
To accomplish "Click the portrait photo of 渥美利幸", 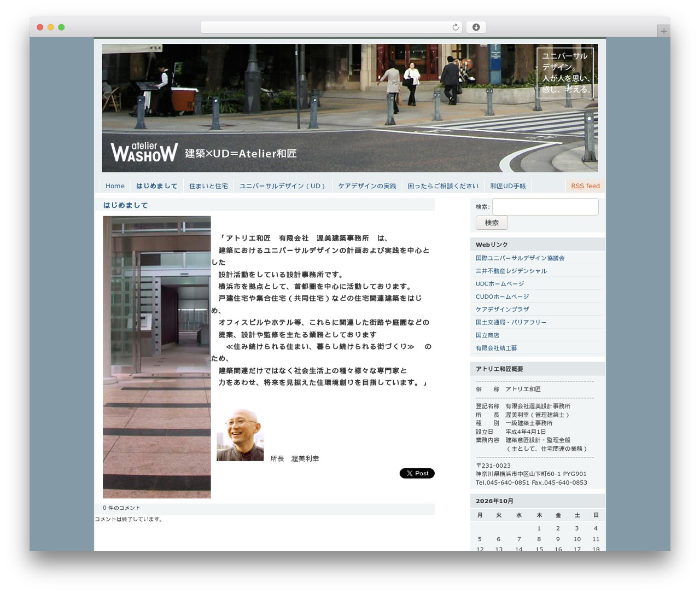I will [x=240, y=435].
